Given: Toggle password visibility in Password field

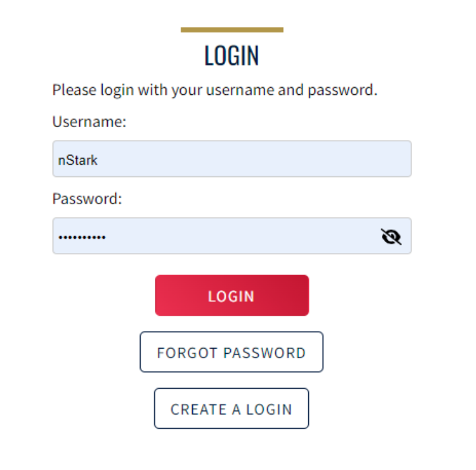Looking at the screenshot, I should pos(391,237).
